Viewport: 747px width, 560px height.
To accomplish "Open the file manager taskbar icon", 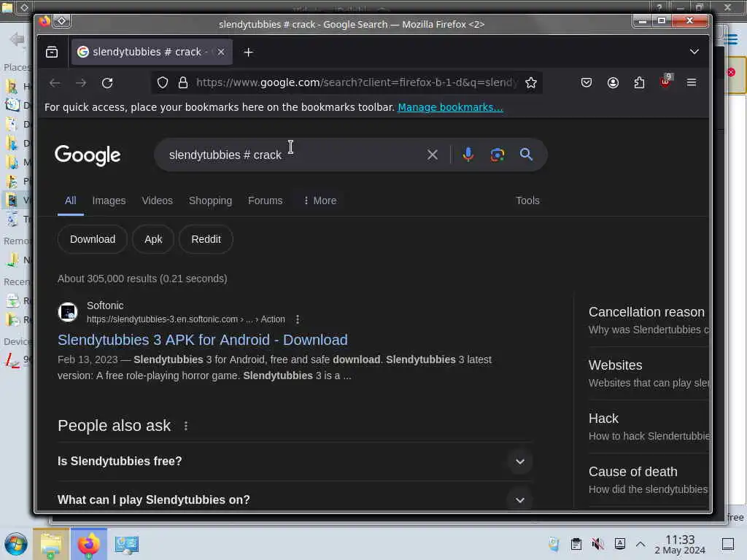I will point(51,544).
